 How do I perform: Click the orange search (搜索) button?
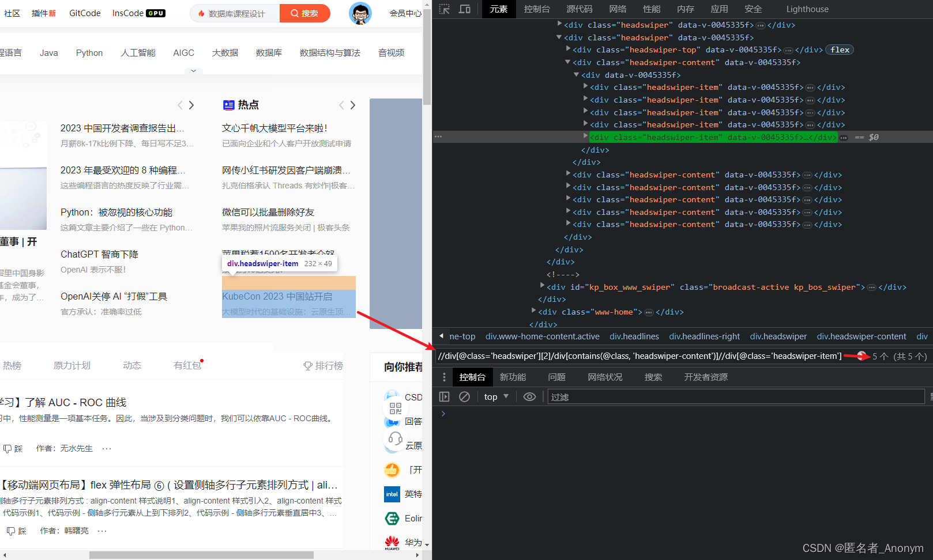coord(305,13)
